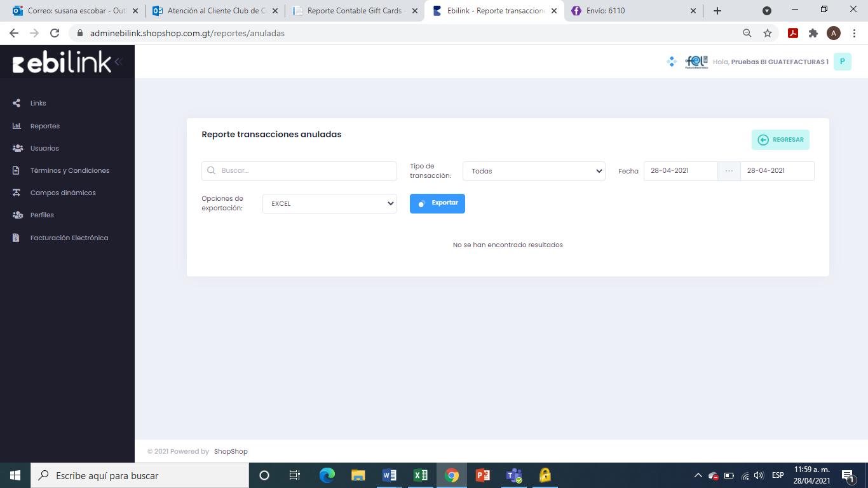Click the Exportar button
This screenshot has width=868, height=488.
tap(437, 203)
